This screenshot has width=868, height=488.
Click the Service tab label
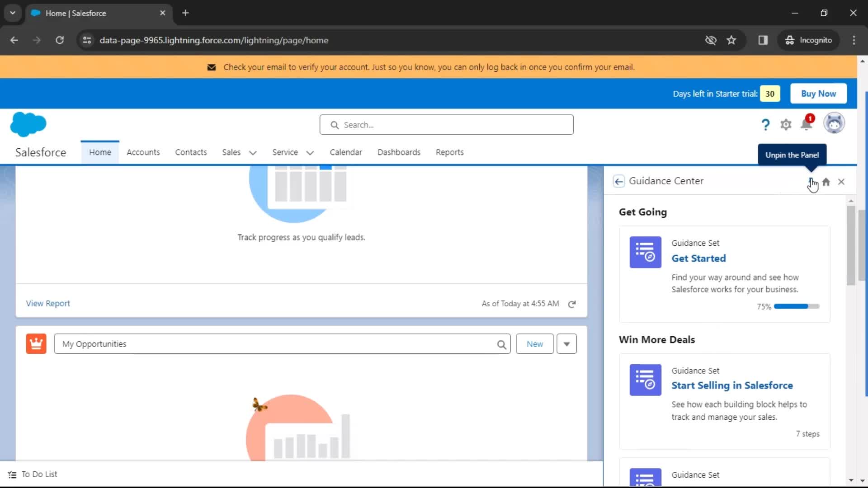pos(285,152)
